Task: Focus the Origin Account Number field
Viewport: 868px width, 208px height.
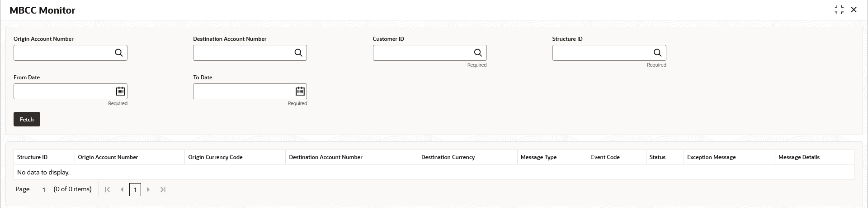Action: pos(63,53)
